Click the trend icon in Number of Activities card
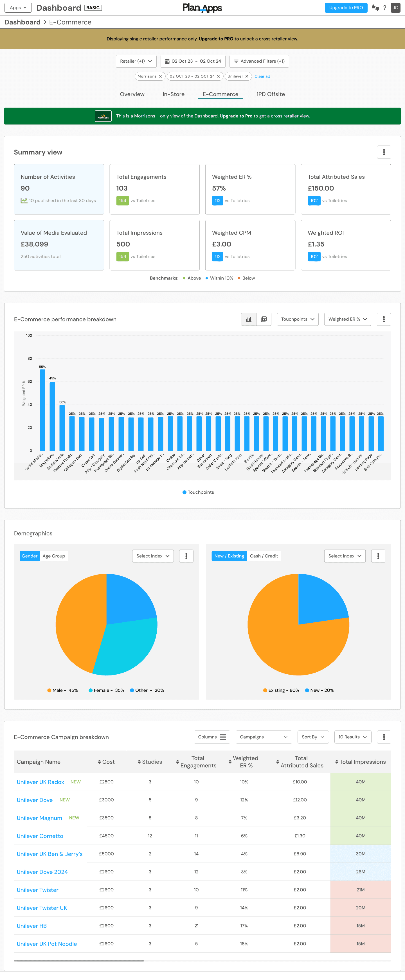 (24, 201)
